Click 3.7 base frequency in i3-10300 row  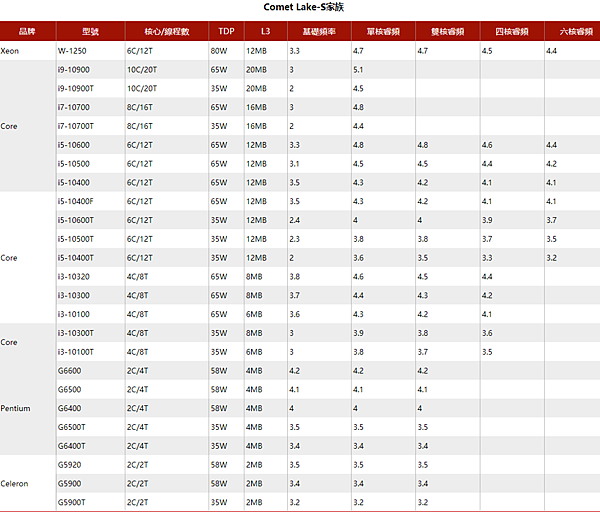(x=295, y=295)
